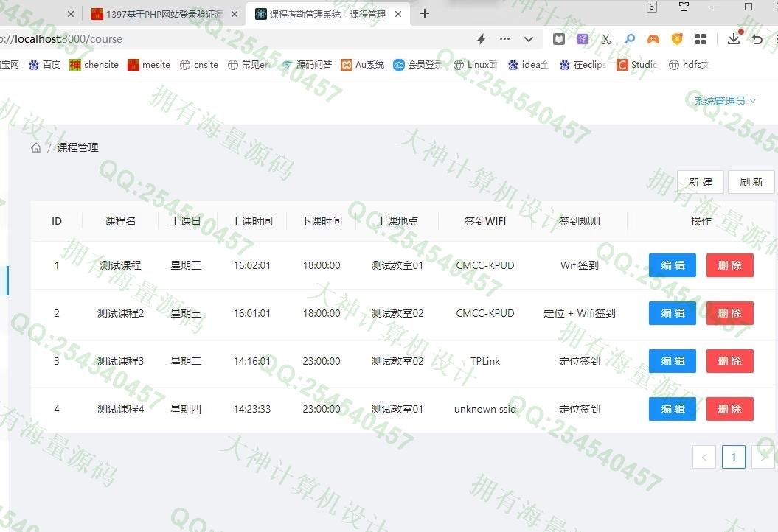
Task: Open the game controller icon
Action: point(653,39)
